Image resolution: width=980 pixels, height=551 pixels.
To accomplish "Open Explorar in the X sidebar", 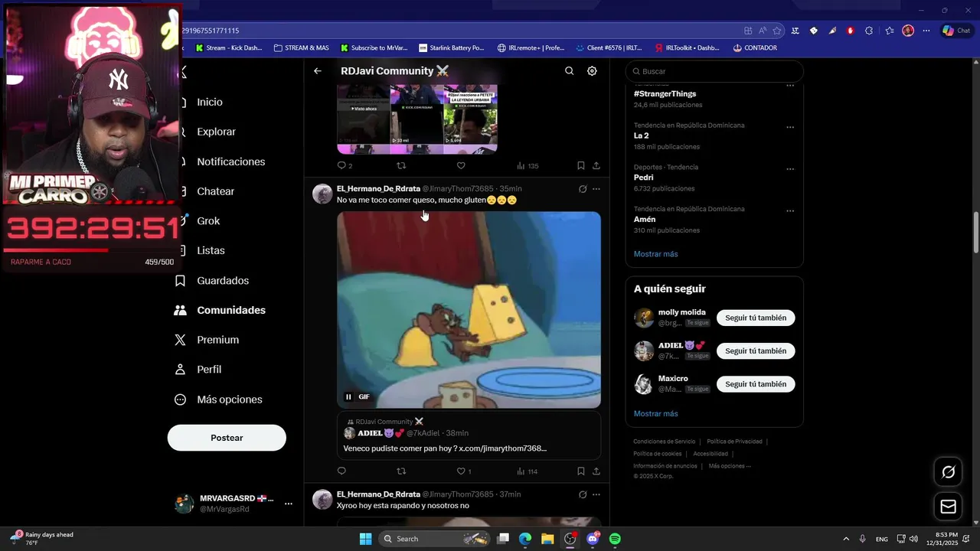I will pyautogui.click(x=216, y=132).
